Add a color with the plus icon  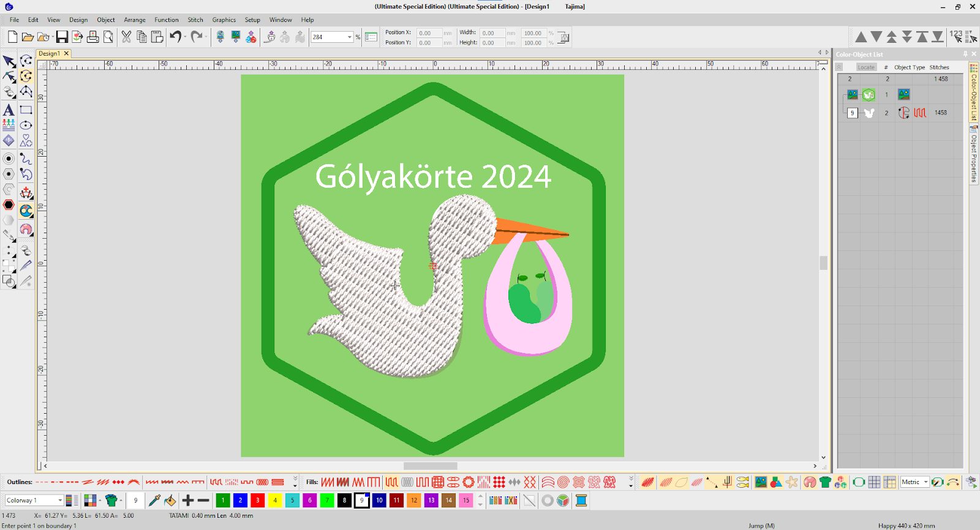point(188,501)
